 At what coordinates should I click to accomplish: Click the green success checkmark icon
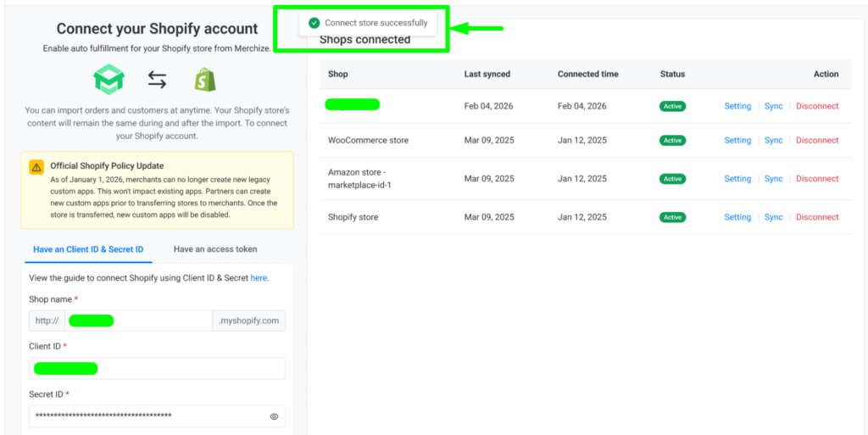(x=314, y=23)
